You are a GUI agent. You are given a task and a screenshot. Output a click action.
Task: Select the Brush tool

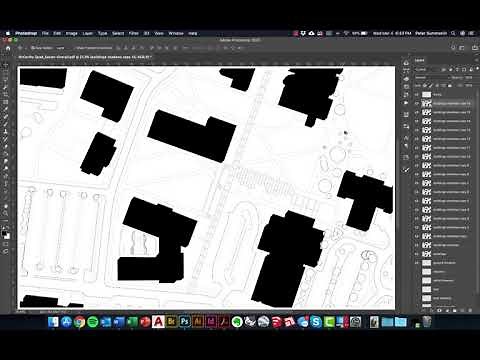pyautogui.click(x=5, y=124)
